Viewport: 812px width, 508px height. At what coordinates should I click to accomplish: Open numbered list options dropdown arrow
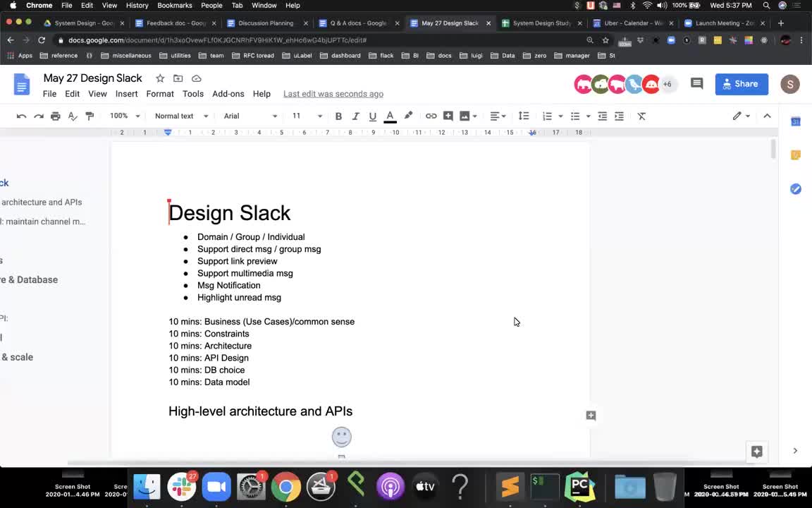coord(560,116)
